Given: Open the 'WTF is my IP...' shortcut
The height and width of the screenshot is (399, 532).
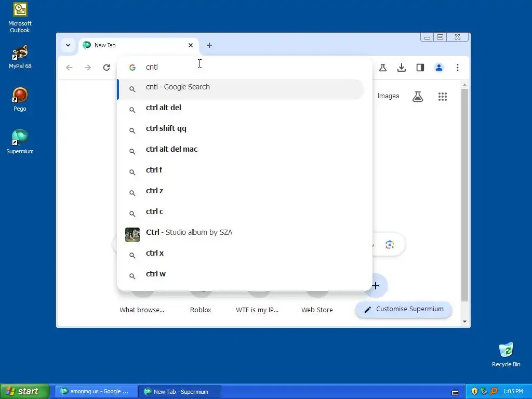Looking at the screenshot, I should point(257,310).
